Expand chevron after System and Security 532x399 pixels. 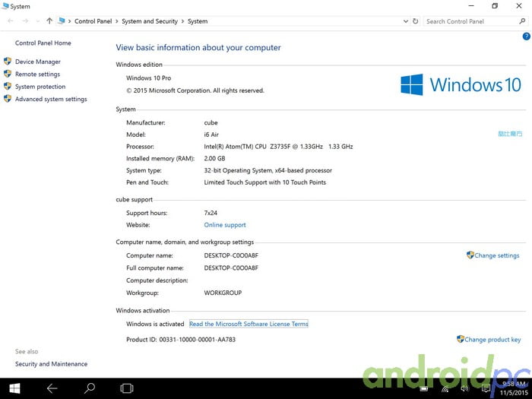coord(182,21)
